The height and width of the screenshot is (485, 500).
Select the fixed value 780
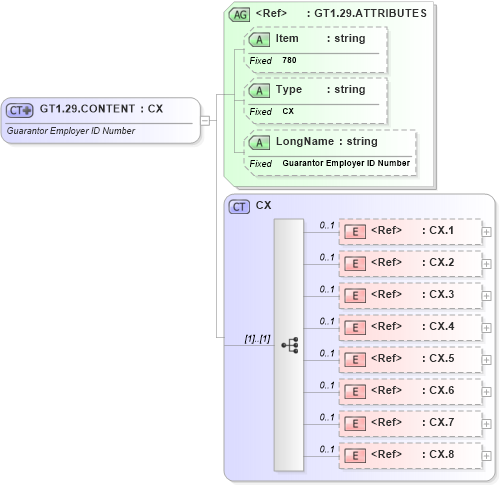pos(289,60)
